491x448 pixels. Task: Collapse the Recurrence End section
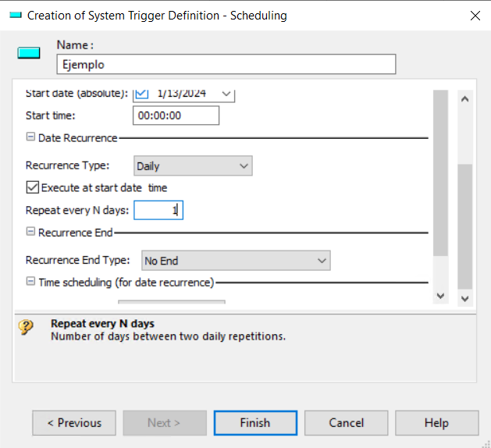tap(30, 231)
